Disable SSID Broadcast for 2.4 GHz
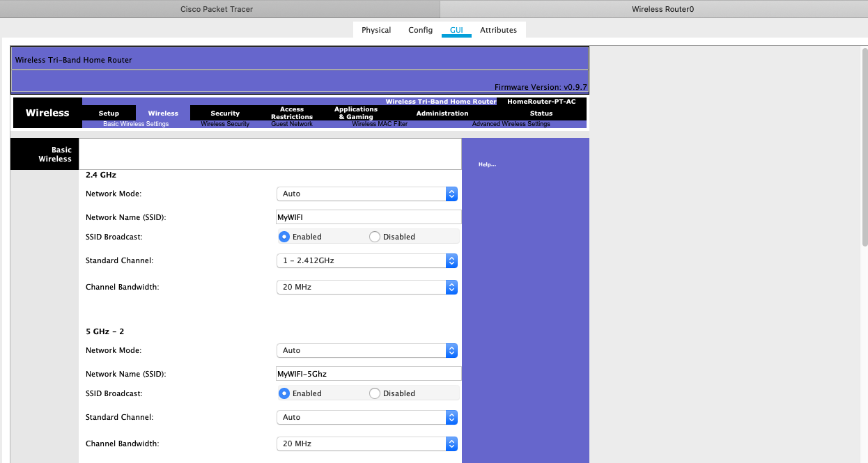 [375, 237]
